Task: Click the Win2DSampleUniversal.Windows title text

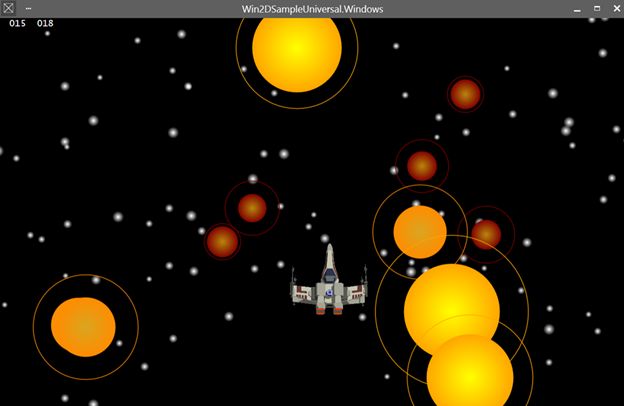Action: pos(312,9)
